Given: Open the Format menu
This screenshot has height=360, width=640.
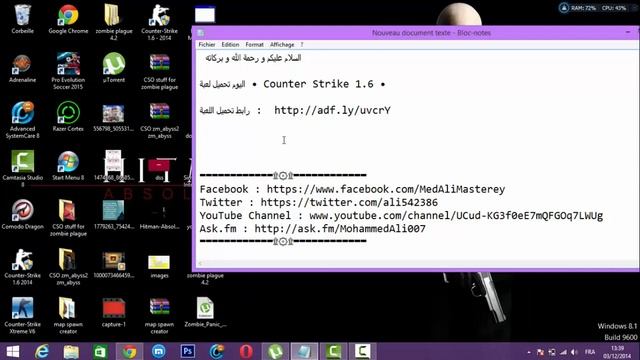Looking at the screenshot, I should point(254,44).
